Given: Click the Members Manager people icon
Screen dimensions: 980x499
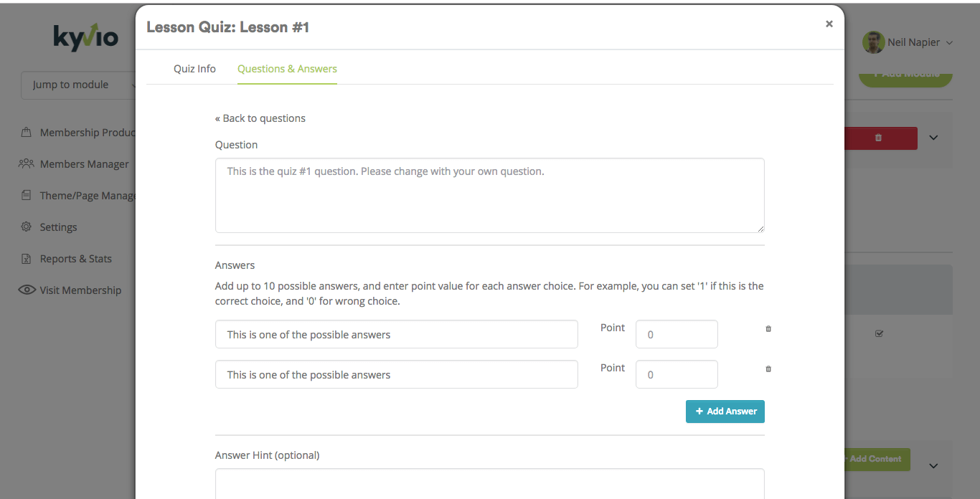Looking at the screenshot, I should [26, 164].
